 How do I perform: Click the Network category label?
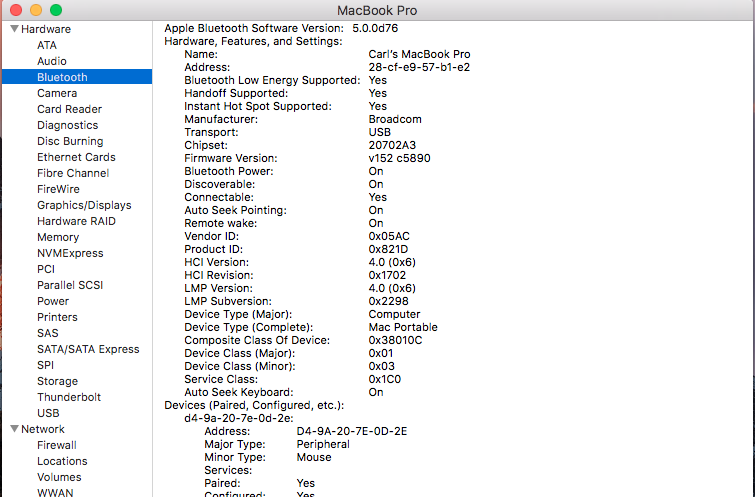[x=43, y=429]
